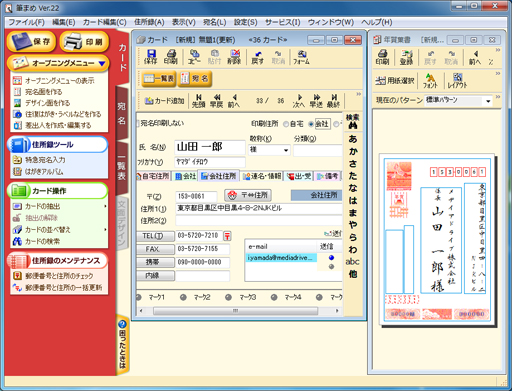Click the 登録 icon in 年賀葉書 window
The width and height of the screenshot is (512, 391).
[x=406, y=57]
